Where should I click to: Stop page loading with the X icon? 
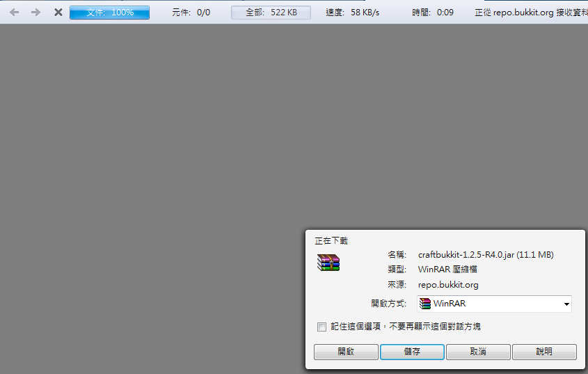tap(58, 13)
